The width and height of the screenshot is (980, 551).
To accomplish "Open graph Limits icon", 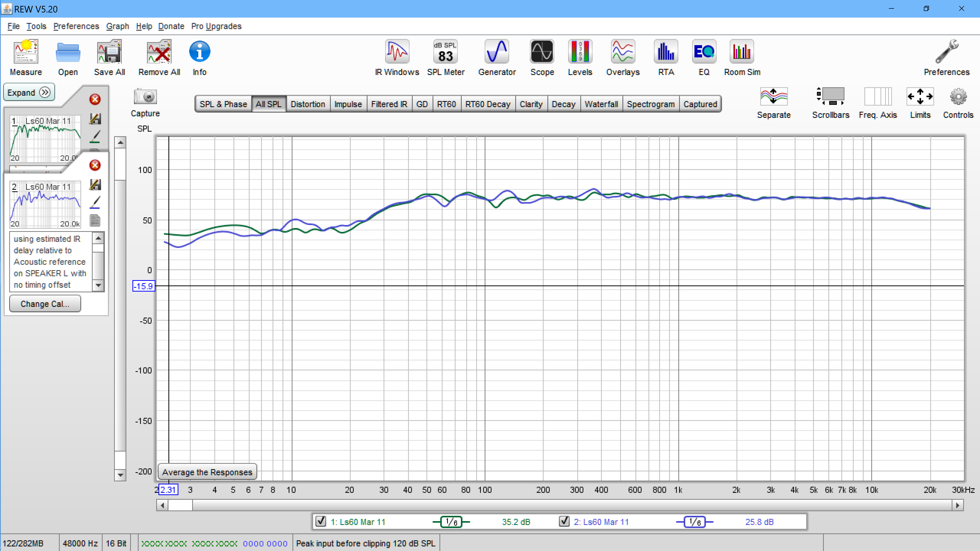I will coord(920,97).
